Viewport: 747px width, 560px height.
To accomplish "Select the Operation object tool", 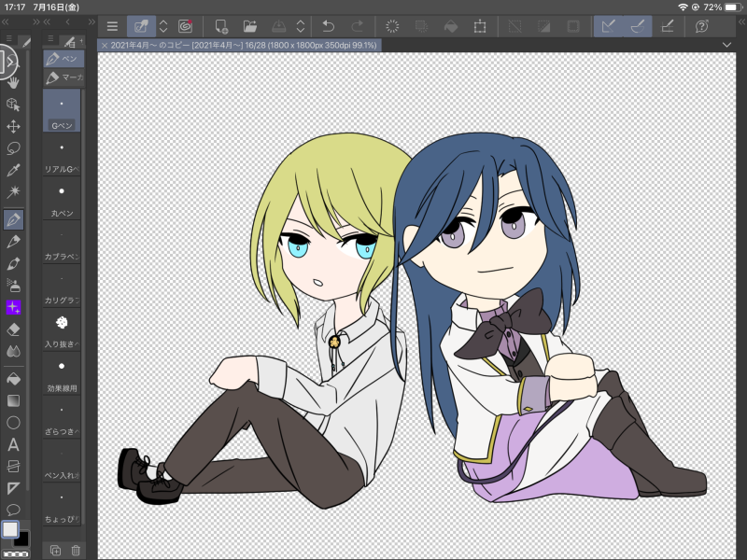I will tap(13, 105).
